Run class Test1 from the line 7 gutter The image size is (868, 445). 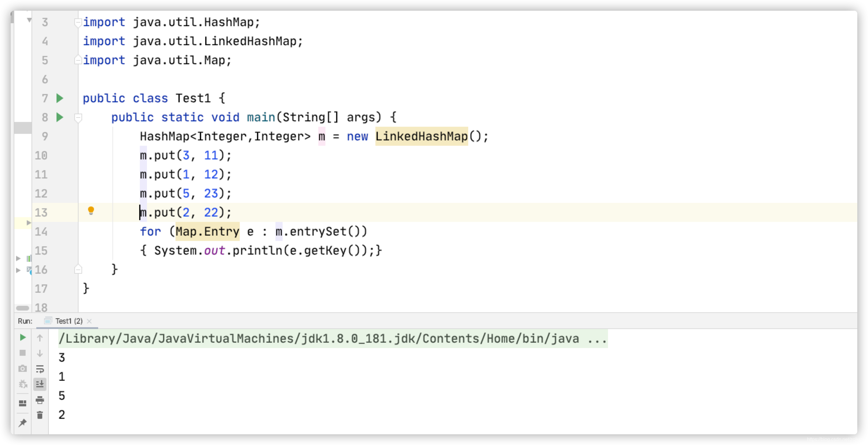(60, 98)
